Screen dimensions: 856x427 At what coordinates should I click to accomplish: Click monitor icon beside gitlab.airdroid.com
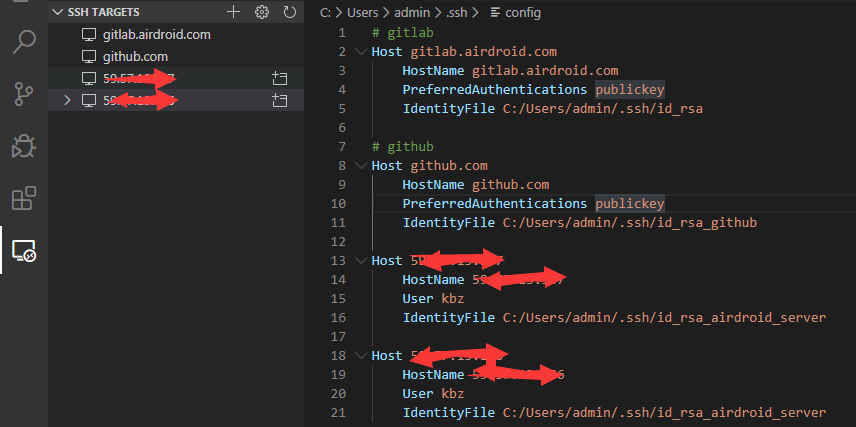[88, 34]
